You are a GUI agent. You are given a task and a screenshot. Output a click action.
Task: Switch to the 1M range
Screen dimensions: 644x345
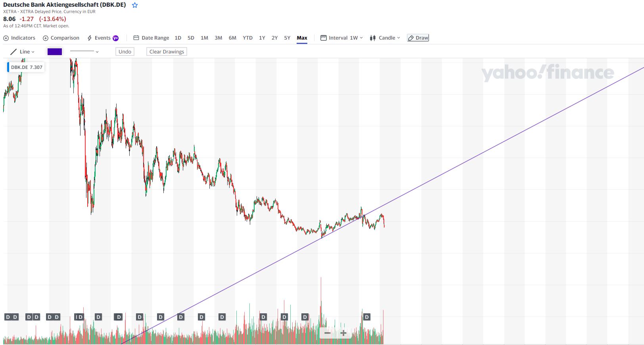coord(204,38)
